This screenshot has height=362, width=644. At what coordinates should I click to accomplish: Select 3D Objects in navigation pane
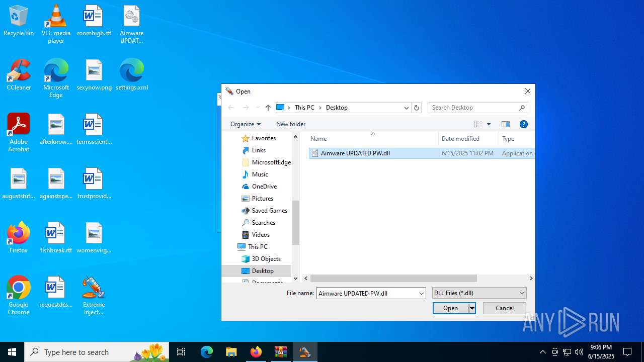(x=266, y=259)
